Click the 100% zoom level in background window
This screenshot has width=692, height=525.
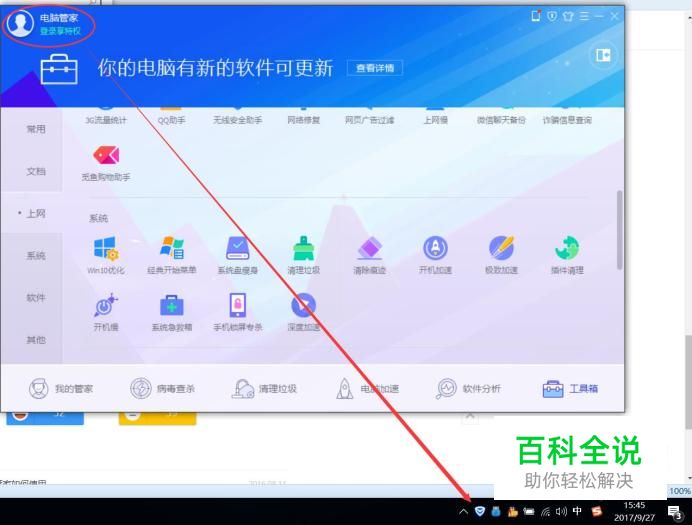click(680, 491)
